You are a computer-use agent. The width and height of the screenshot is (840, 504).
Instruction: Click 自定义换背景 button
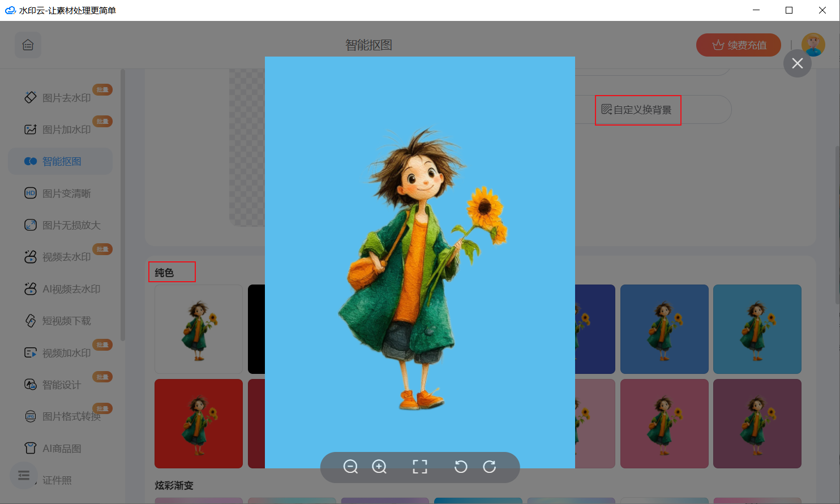(637, 110)
